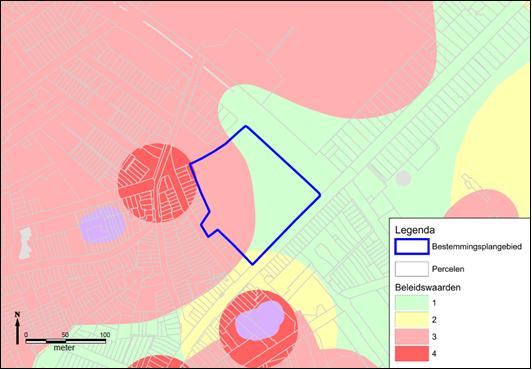
Task: Click the purple blob inside lower red circle
Action: pos(260,320)
